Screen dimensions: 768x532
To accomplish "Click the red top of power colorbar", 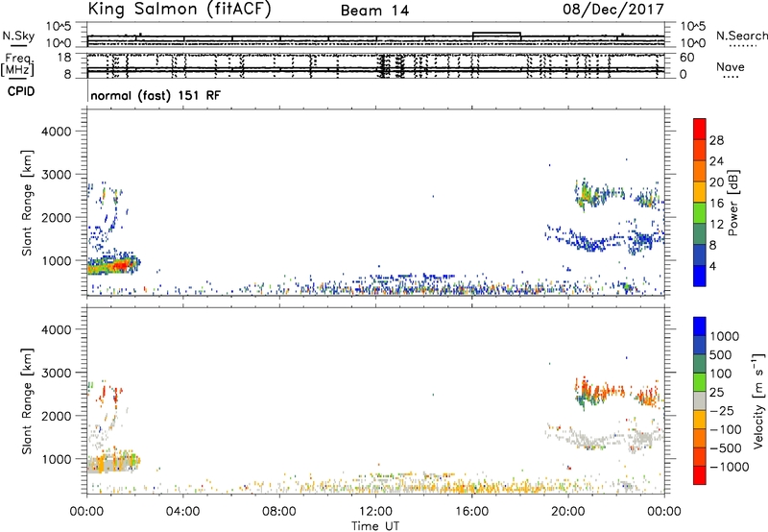I will (x=700, y=129).
